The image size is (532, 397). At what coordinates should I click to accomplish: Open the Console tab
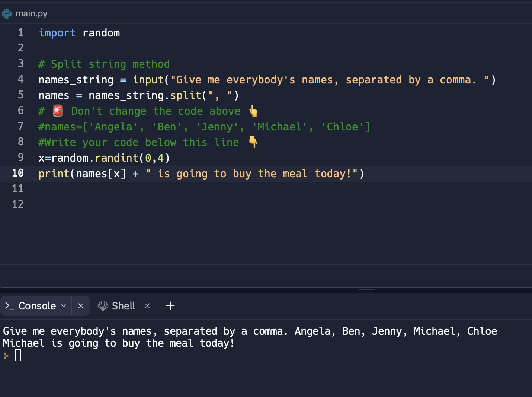pos(36,306)
